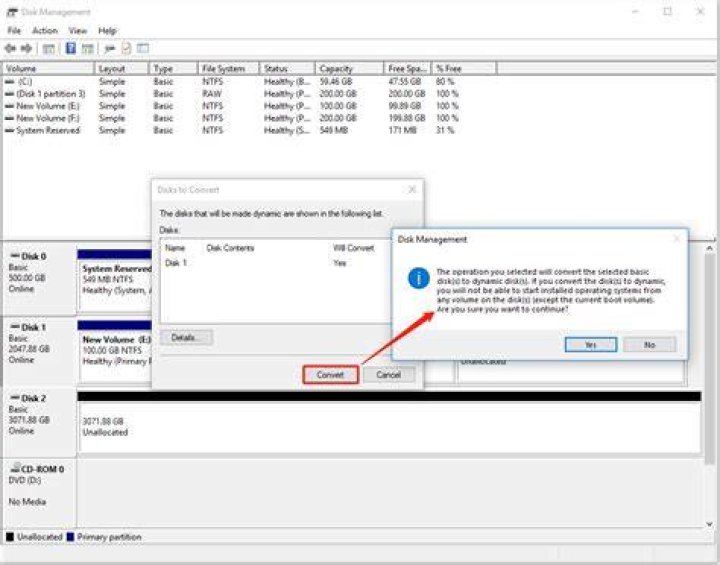Click the CD-ROM 0 drive icon label
720x565 pixels.
[x=37, y=469]
